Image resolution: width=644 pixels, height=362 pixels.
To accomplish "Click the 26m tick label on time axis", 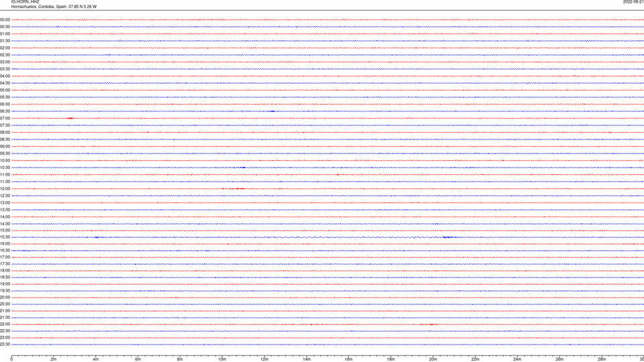I will pos(559,359).
